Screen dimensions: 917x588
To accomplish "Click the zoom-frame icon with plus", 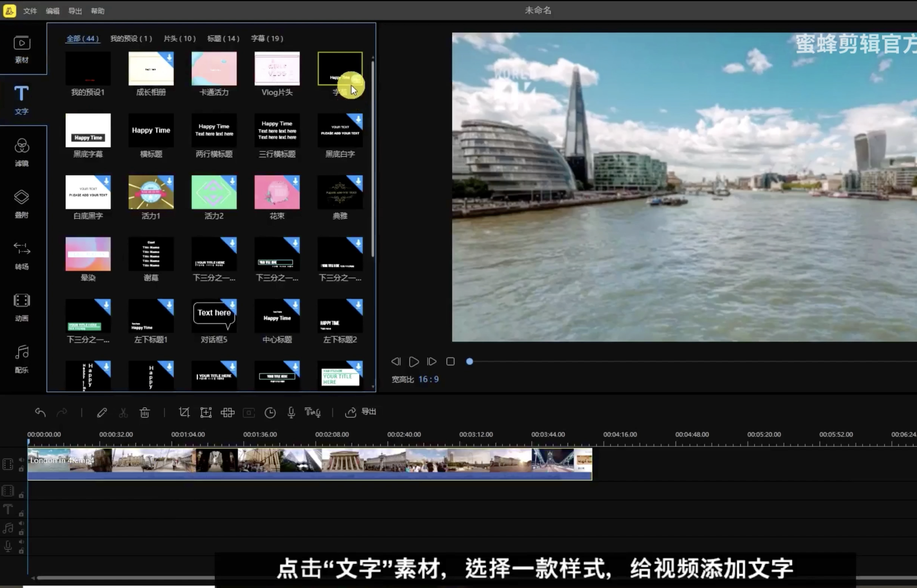I will coord(206,412).
